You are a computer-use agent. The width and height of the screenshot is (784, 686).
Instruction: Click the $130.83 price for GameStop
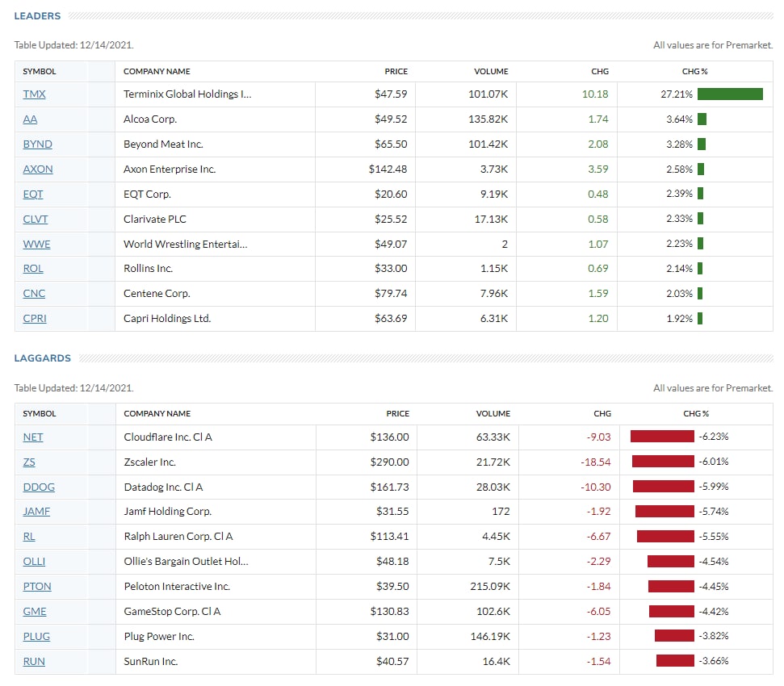pos(389,611)
